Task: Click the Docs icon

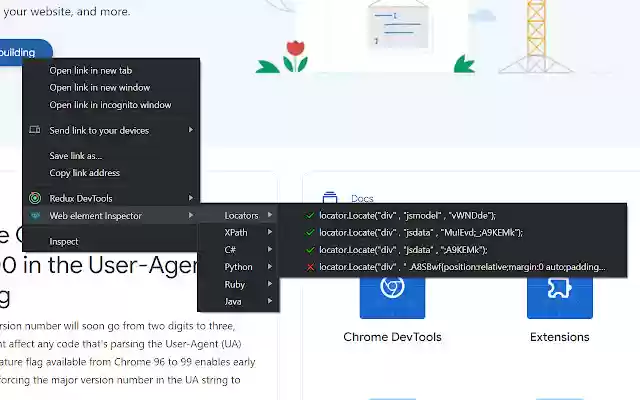Action: (330, 197)
